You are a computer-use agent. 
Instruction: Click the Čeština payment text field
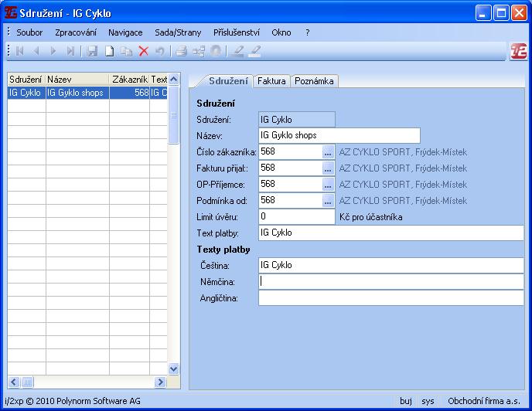coord(390,266)
